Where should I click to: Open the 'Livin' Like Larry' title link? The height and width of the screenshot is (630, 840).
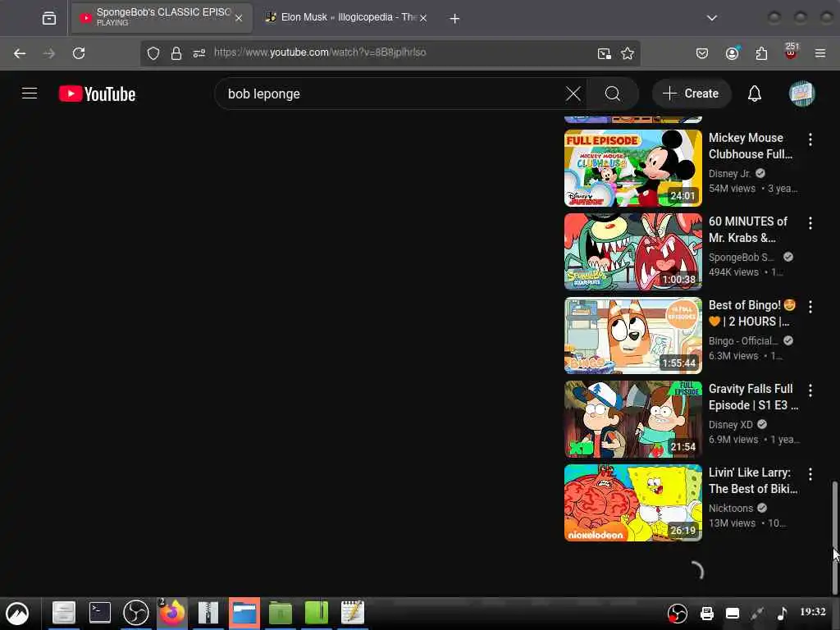(753, 481)
